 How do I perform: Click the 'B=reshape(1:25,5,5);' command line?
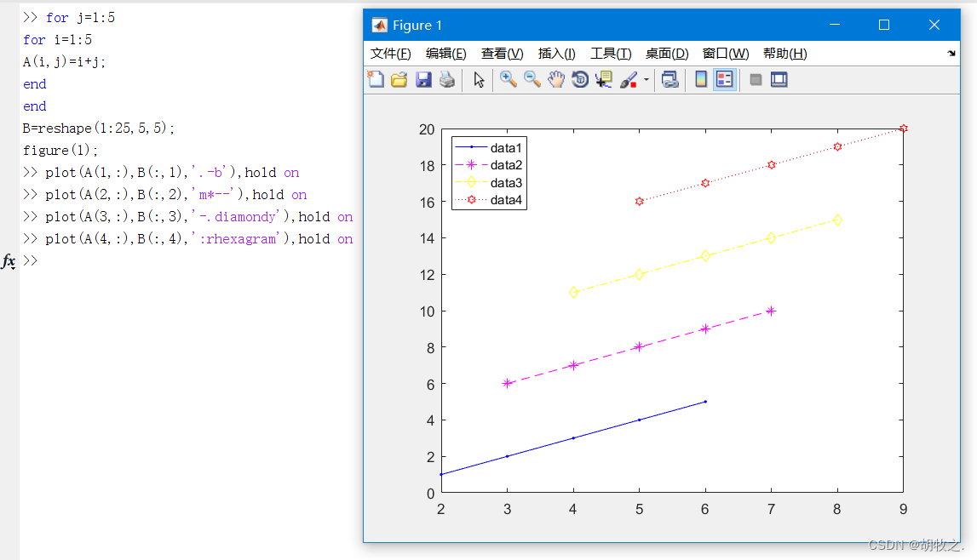click(x=99, y=129)
